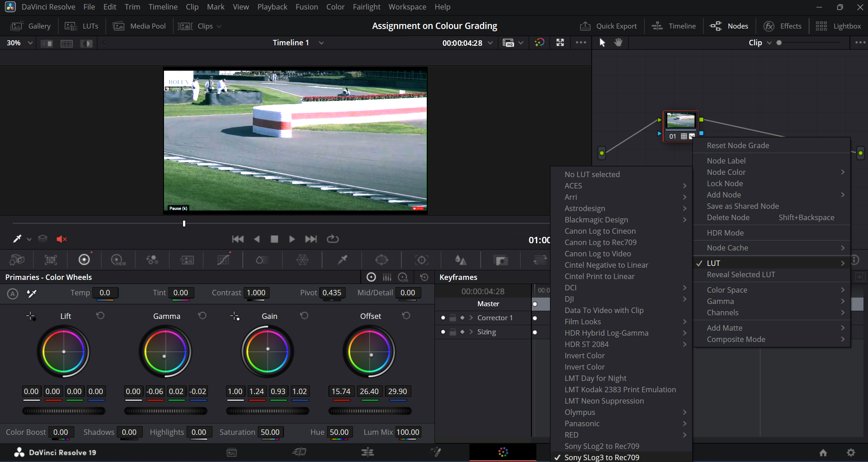Reset the Lift color wheel
The width and height of the screenshot is (868, 462).
click(x=101, y=315)
